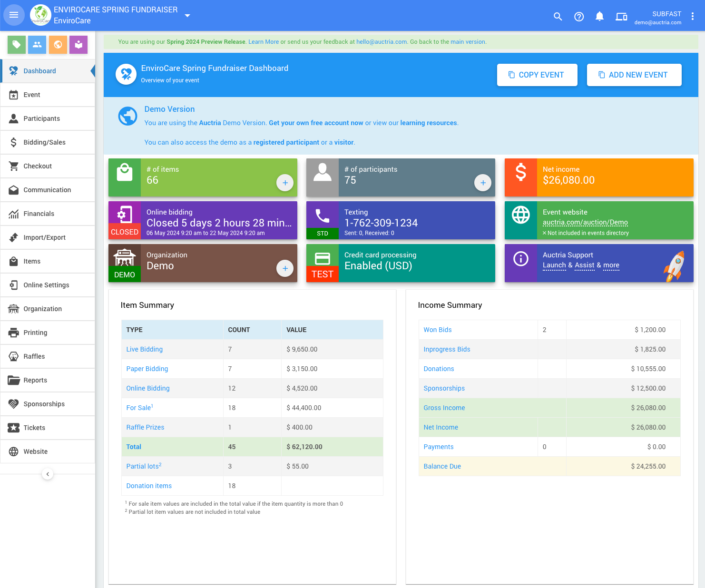The width and height of the screenshot is (705, 588).
Task: Click the COPY EVENT button
Action: 537,75
